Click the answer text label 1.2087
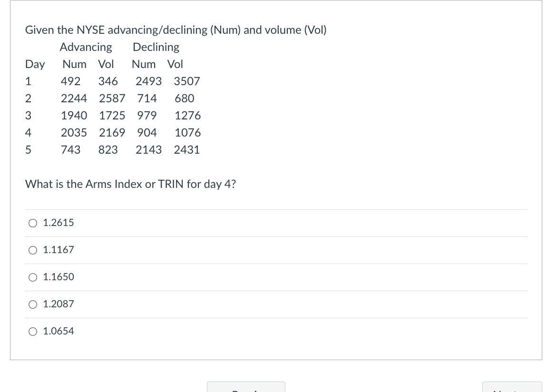The width and height of the screenshot is (547, 392). tap(58, 304)
